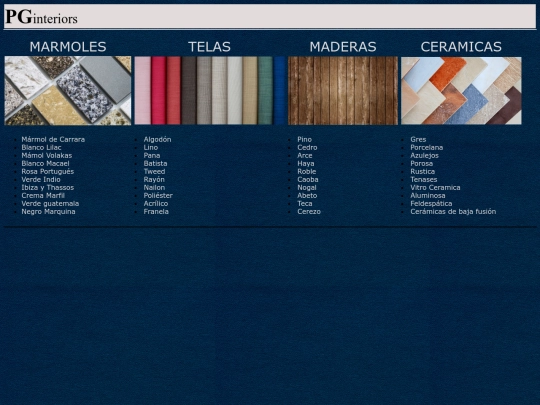Select Porcelana ceramic entry

[426, 147]
